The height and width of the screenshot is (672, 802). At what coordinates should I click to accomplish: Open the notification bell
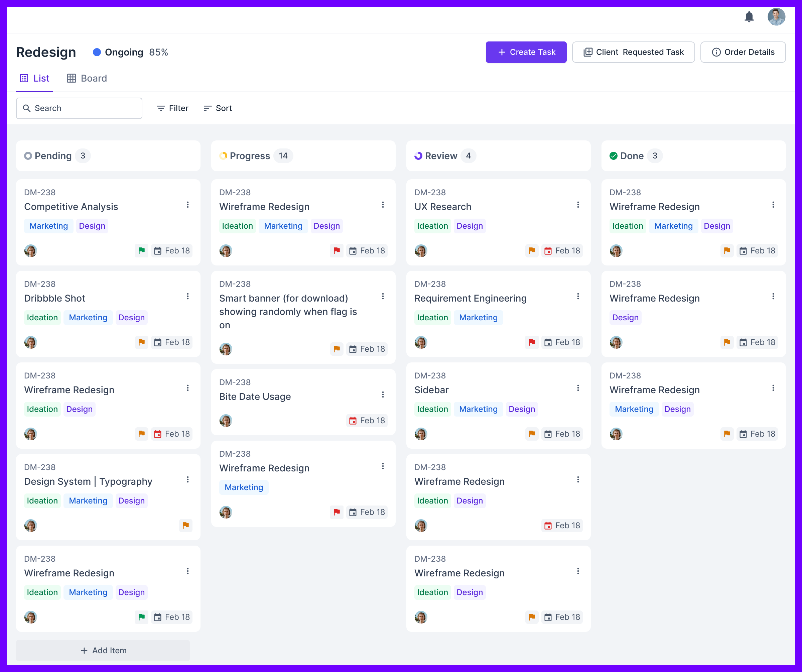749,17
